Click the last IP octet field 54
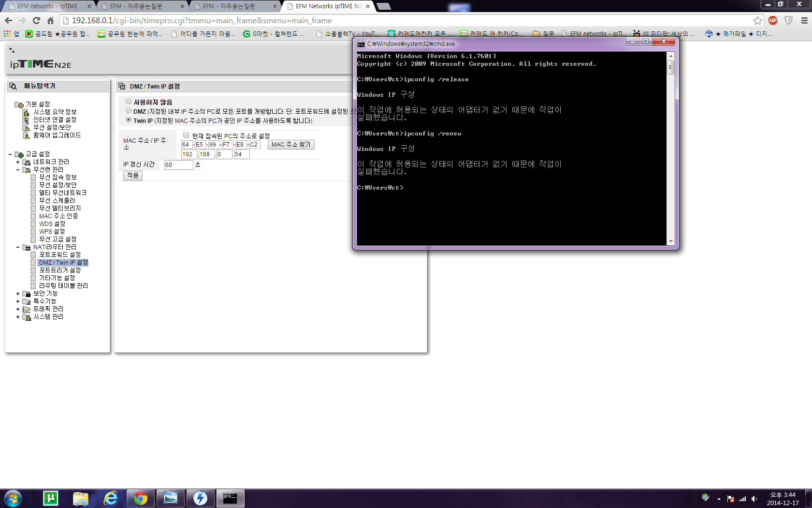The height and width of the screenshot is (508, 812). pyautogui.click(x=241, y=154)
